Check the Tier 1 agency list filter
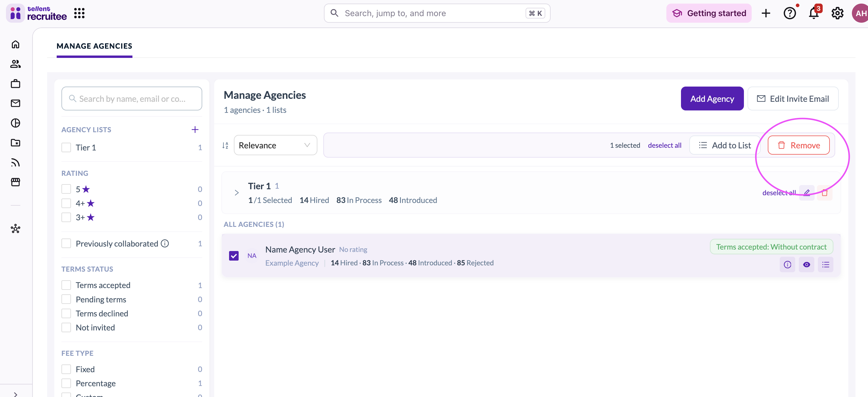This screenshot has width=868, height=397. point(66,147)
